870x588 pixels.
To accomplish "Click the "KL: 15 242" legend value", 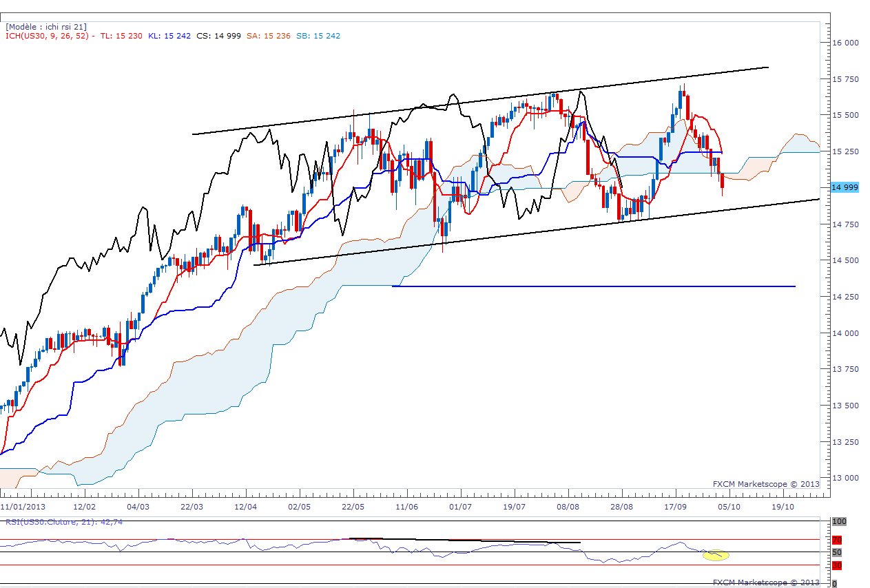I will click(x=169, y=36).
